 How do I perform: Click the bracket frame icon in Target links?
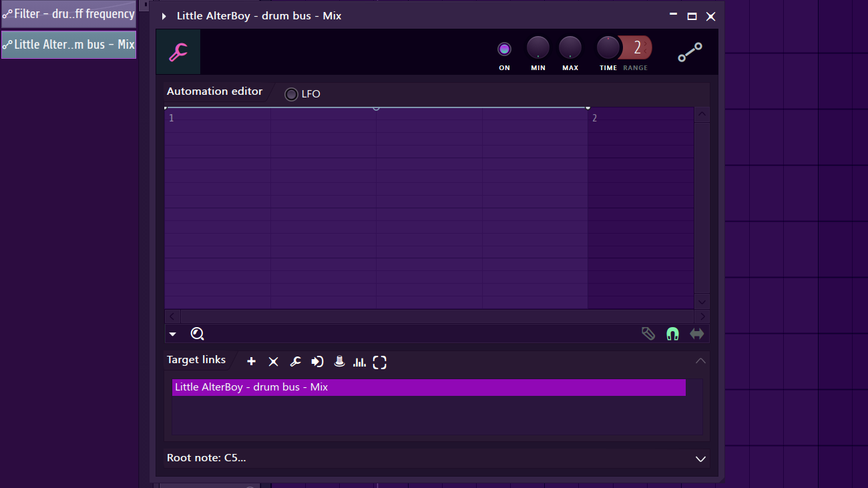pyautogui.click(x=380, y=362)
